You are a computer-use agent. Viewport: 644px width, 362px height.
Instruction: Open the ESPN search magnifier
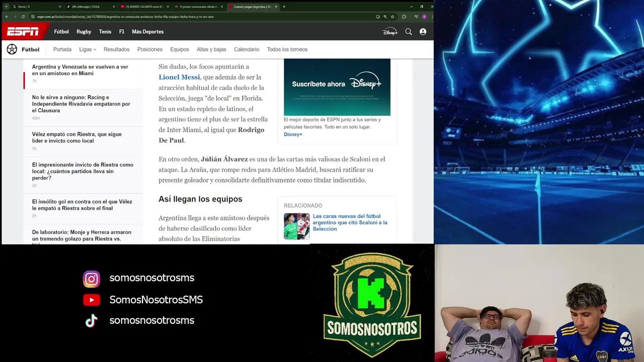[x=409, y=32]
